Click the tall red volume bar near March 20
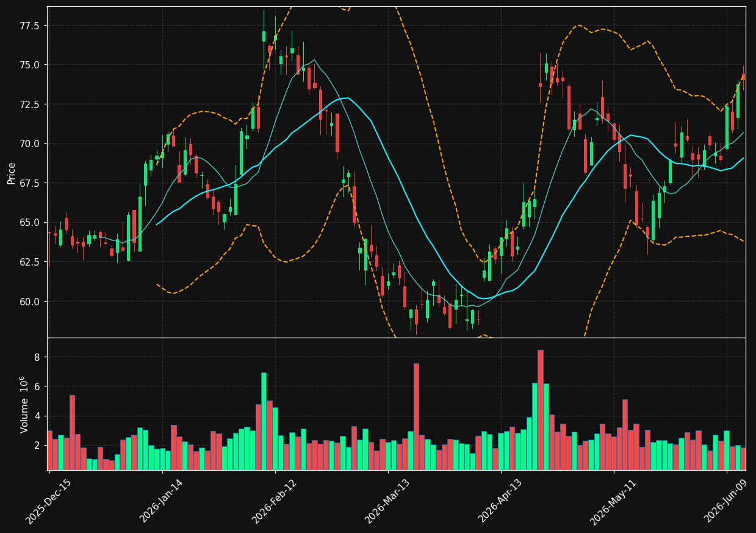The width and height of the screenshot is (756, 533). pos(416,417)
